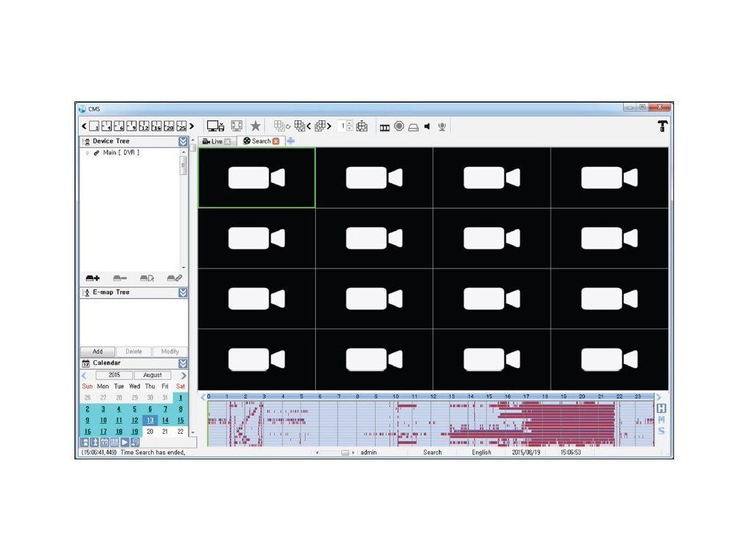
Task: Close the Live tab
Action: coord(228,141)
